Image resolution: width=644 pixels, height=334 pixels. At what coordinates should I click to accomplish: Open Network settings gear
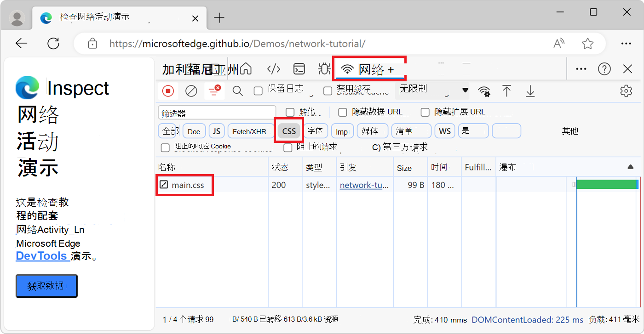click(626, 91)
